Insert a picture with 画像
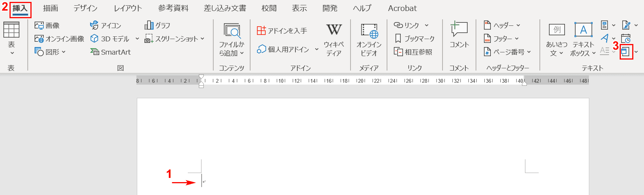This screenshot has width=644, height=195. (x=47, y=25)
